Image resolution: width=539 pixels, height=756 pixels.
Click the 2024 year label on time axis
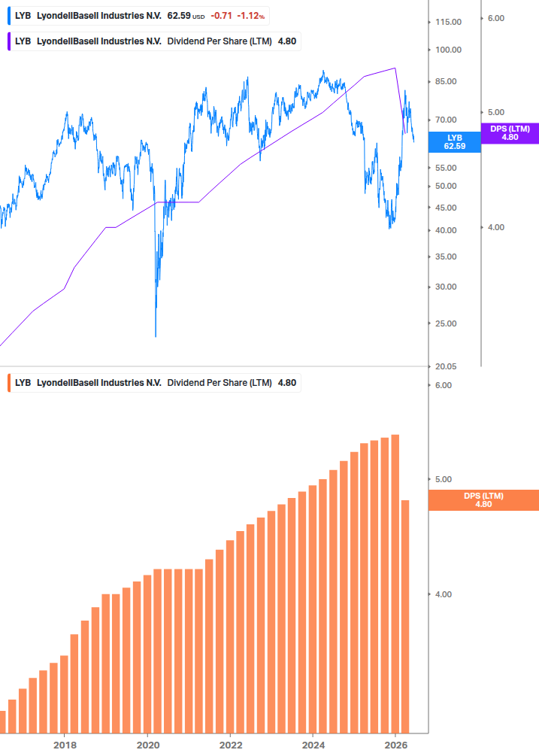[313, 745]
